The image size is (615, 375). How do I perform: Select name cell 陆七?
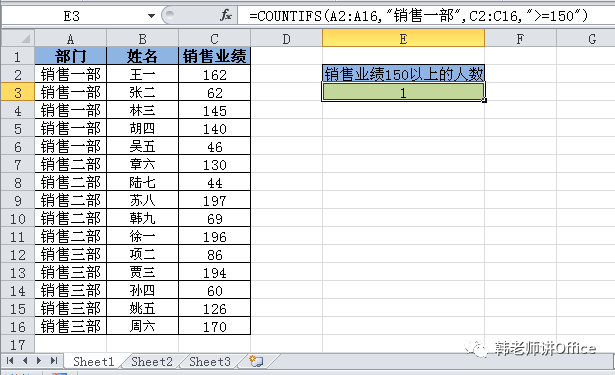(x=142, y=182)
